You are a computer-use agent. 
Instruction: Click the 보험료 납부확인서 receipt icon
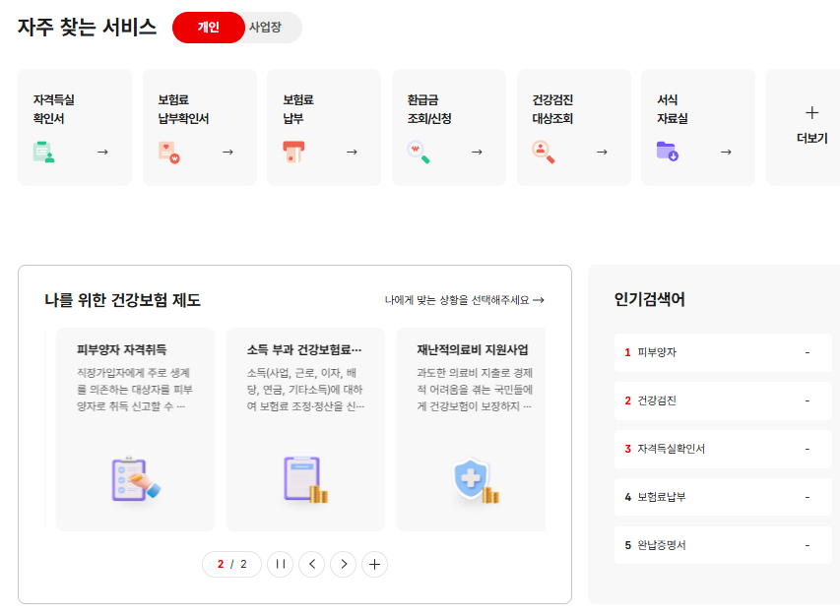168,152
